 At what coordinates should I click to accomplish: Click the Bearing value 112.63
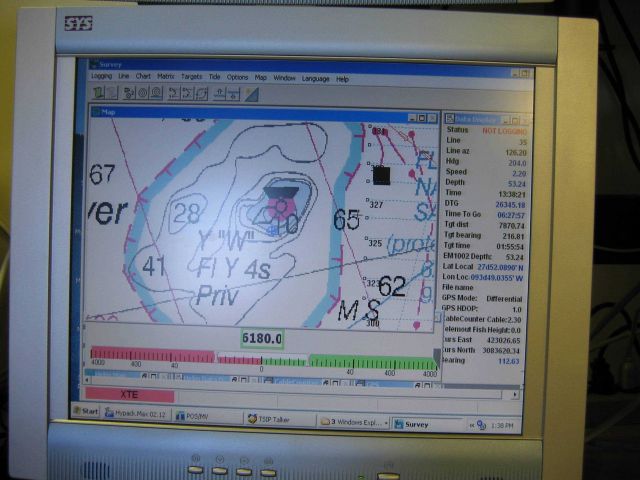click(x=509, y=361)
